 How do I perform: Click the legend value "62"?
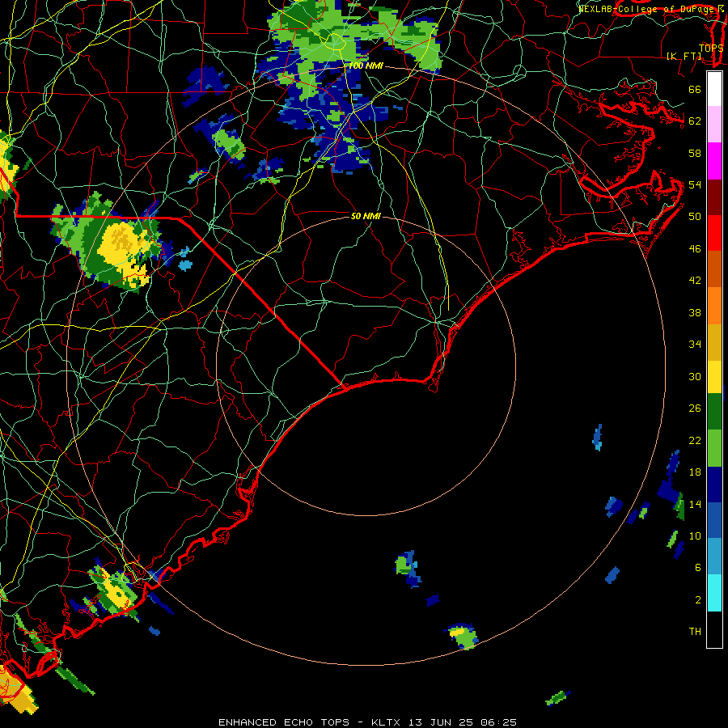695,121
